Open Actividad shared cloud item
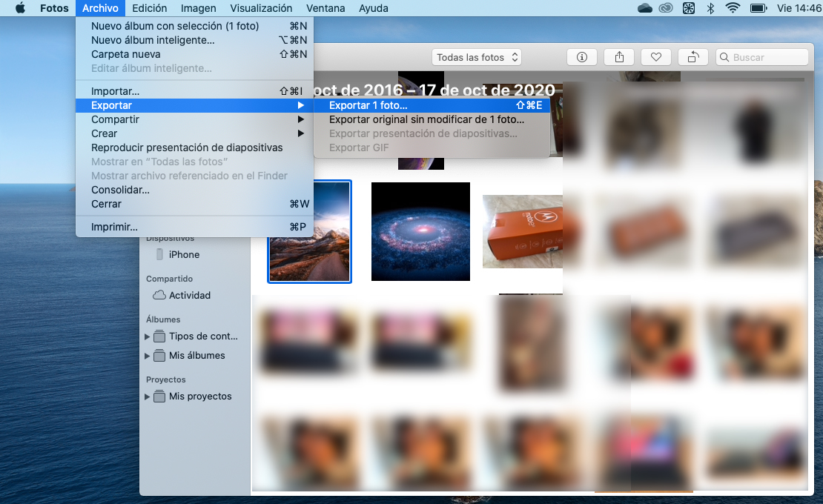The image size is (823, 504). click(189, 295)
